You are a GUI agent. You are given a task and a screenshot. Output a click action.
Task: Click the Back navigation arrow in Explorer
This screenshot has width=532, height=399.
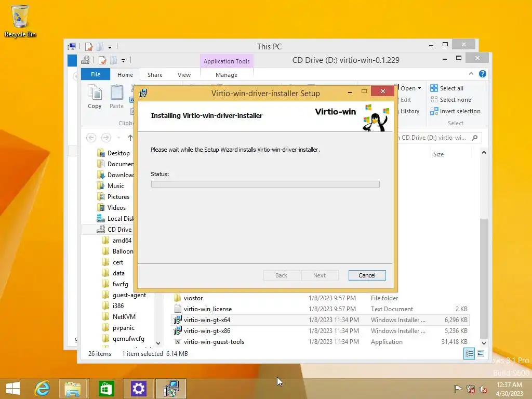(91, 138)
